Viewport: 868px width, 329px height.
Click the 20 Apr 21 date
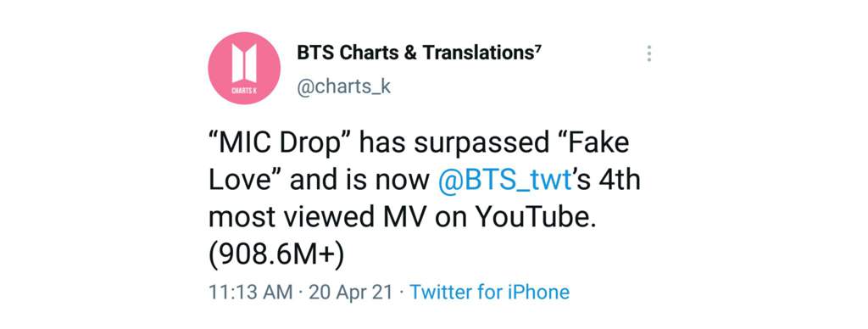point(351,292)
